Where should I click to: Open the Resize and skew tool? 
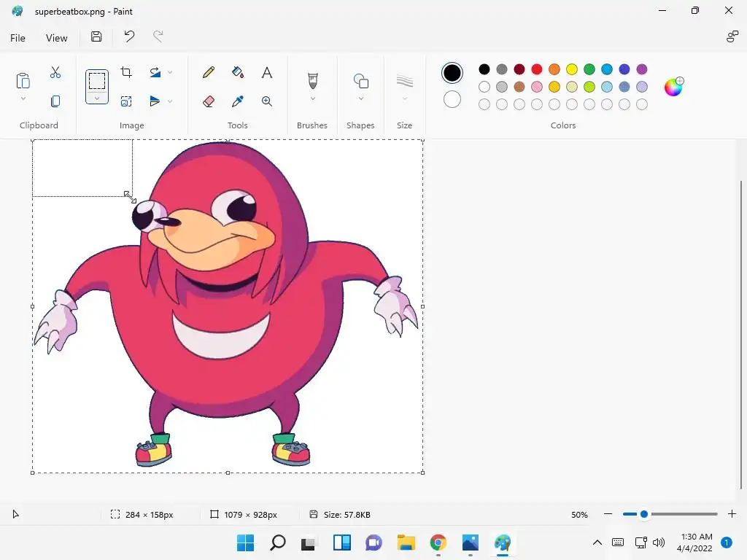click(x=126, y=101)
